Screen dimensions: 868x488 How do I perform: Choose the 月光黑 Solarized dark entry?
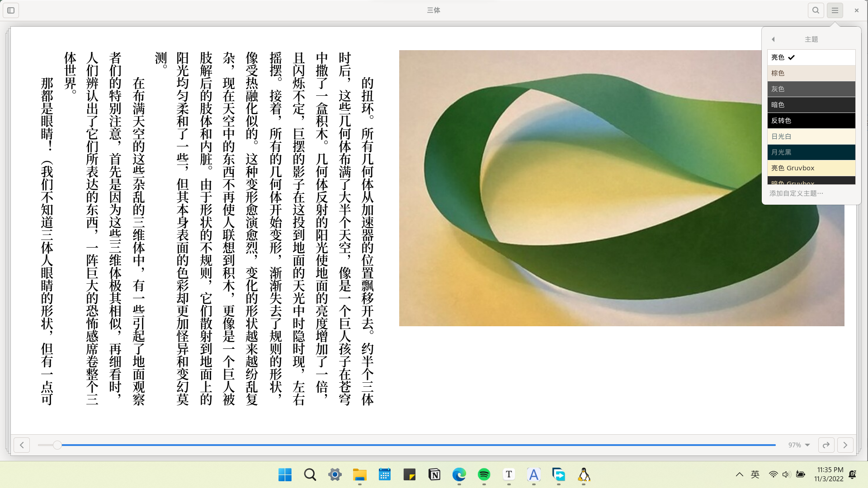tap(811, 152)
